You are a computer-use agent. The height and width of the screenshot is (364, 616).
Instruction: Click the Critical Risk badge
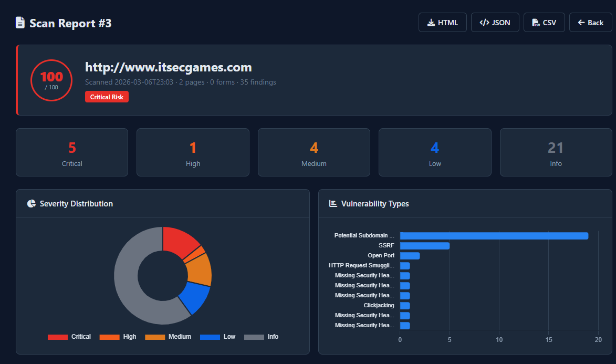pos(107,97)
